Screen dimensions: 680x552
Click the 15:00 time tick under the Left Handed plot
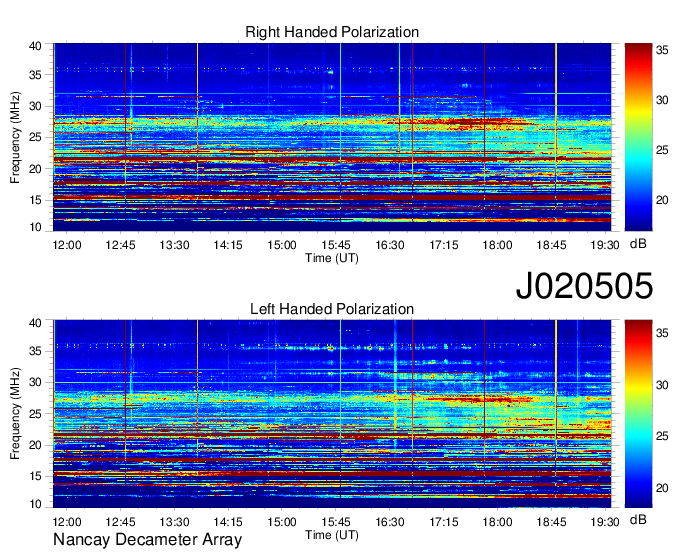282,522
